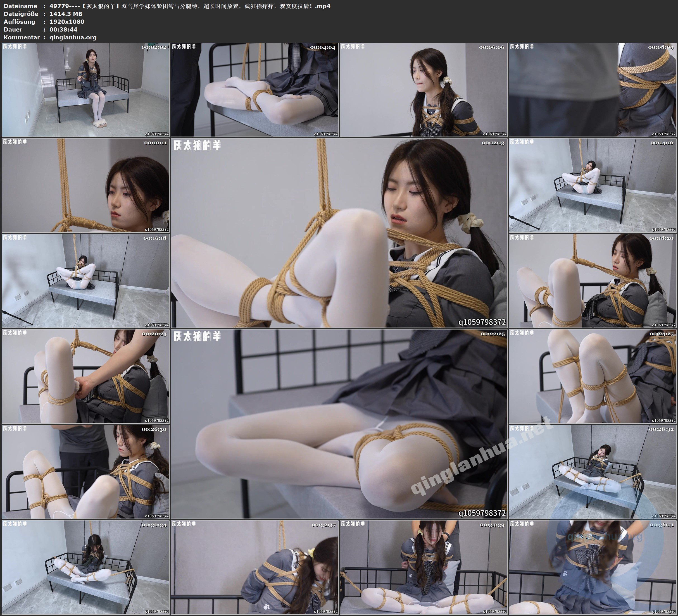Click the 00:38:44 duration value
This screenshot has height=616, width=678.
coord(63,29)
